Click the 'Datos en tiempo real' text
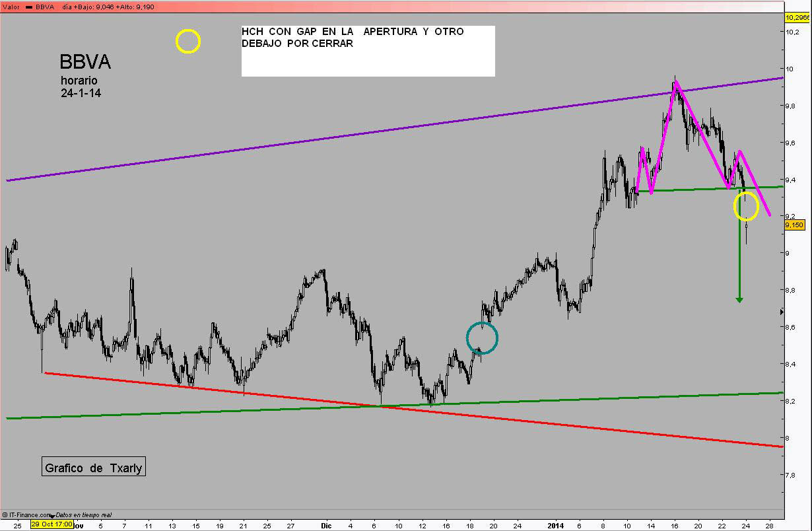 click(84, 514)
